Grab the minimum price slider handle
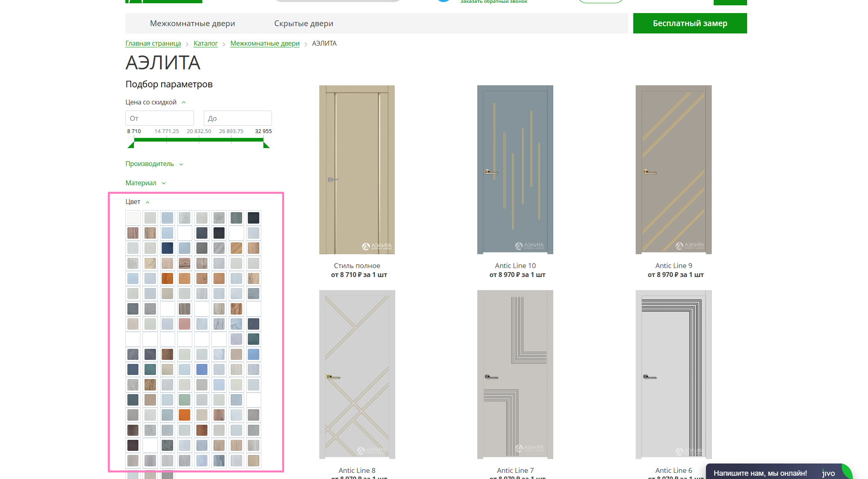Screen dimensions: 868x479 (131, 145)
